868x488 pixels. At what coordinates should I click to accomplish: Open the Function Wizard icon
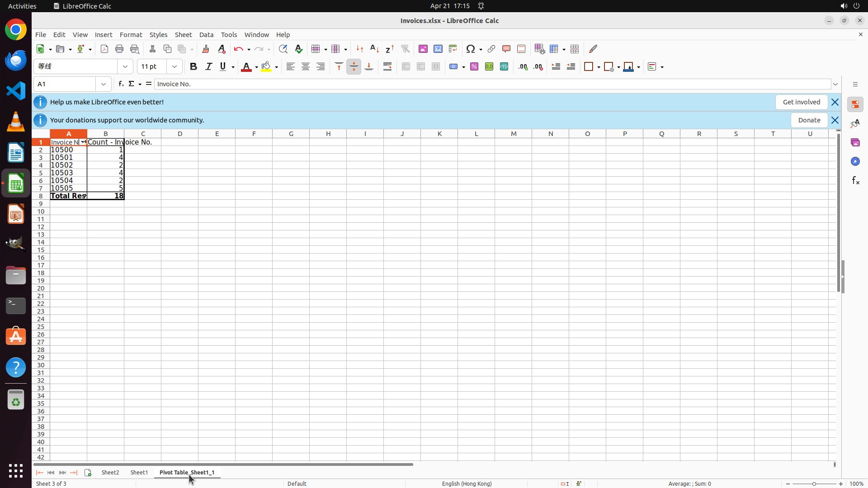click(121, 84)
